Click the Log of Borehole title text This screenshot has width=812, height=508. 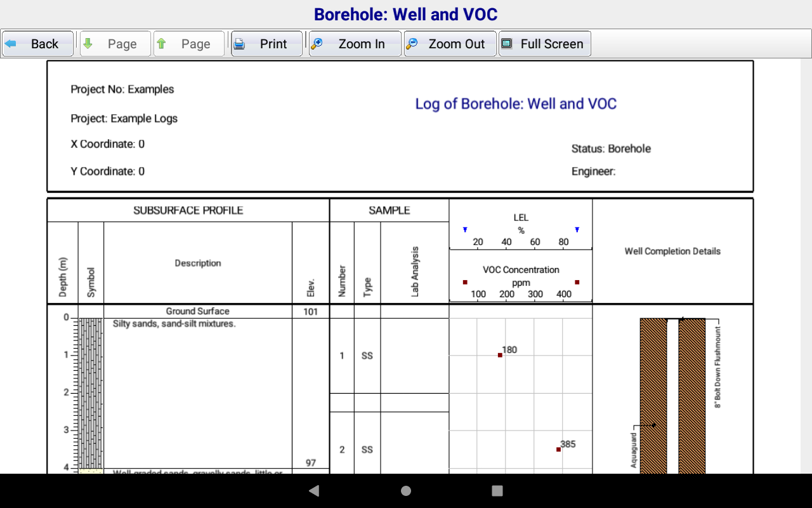(515, 104)
